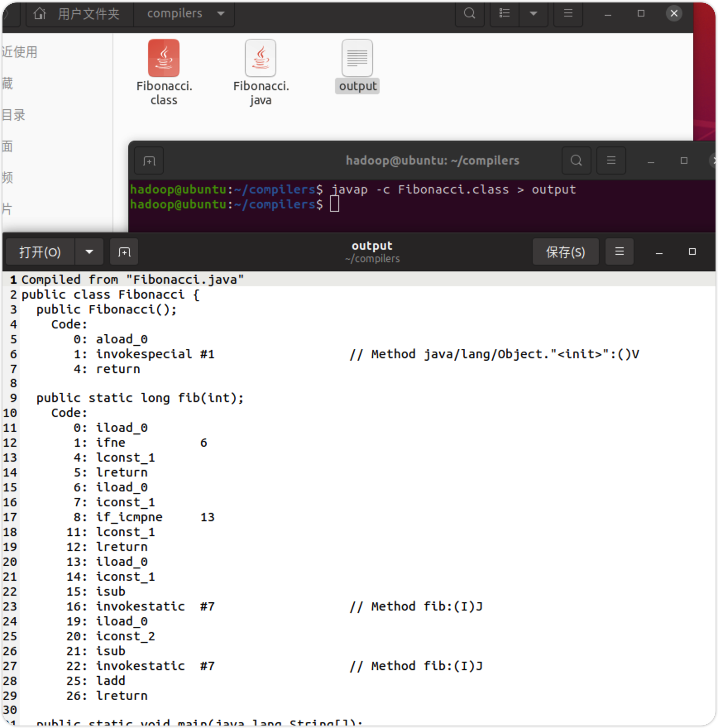Click line 1 'Compiled from "Fibonacci.java"'

[132, 280]
